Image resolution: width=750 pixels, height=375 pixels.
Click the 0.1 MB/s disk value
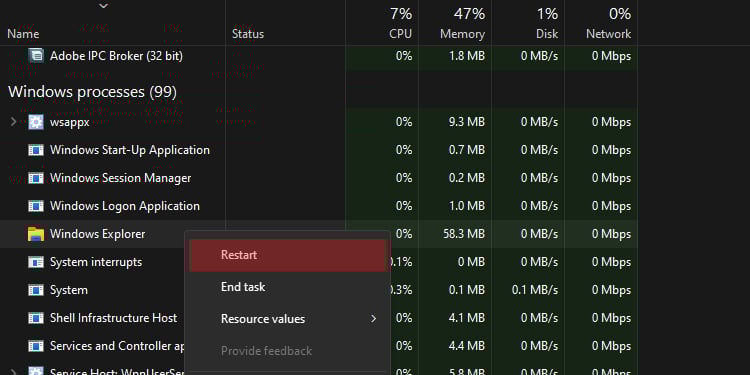(x=535, y=290)
